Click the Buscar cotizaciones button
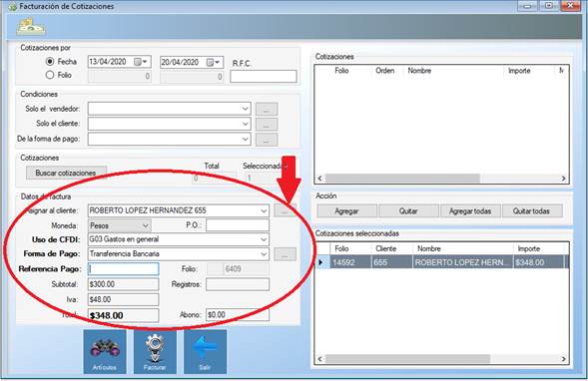The width and height of the screenshot is (588, 381). coord(66,173)
